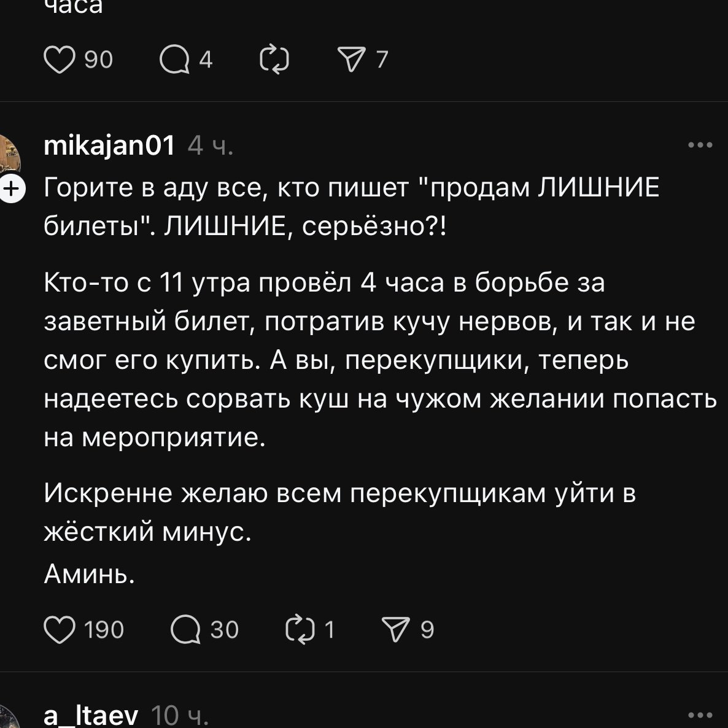Open replies on the 4-comment post
Viewport: 728px width, 728px height.
coord(174,60)
